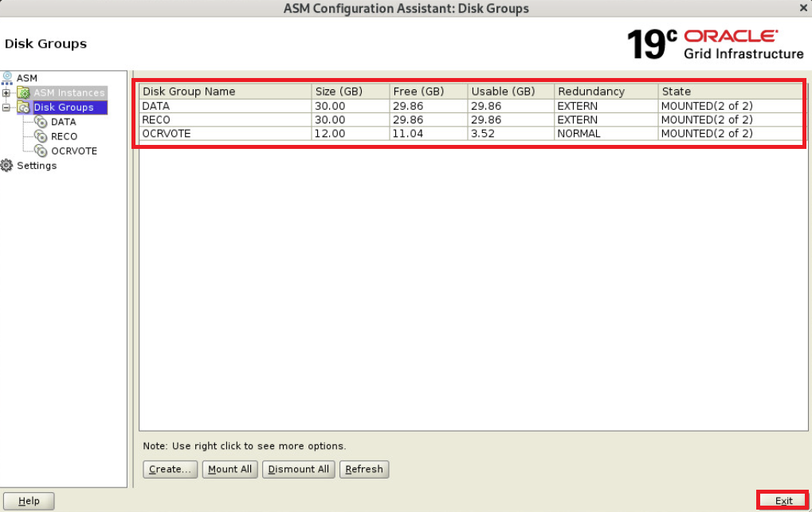Close the window with title bar X
The height and width of the screenshot is (512, 812).
803,8
